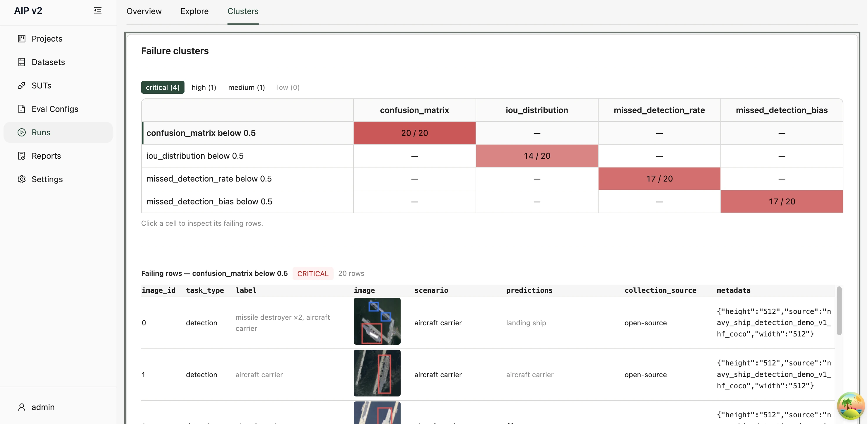Click the CRITICAL severity badge
Screen dimensions: 868x424
[x=313, y=273]
